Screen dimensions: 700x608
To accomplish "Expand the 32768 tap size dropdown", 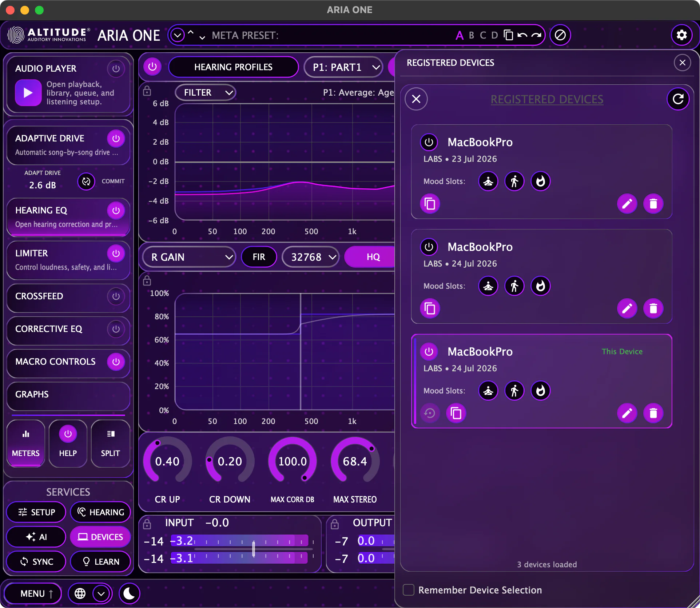I will (311, 257).
